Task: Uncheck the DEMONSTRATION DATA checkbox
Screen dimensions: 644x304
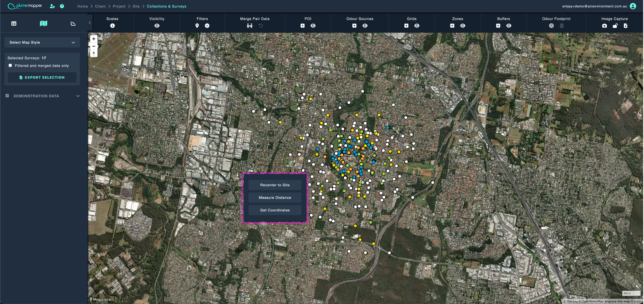Action: tap(7, 96)
